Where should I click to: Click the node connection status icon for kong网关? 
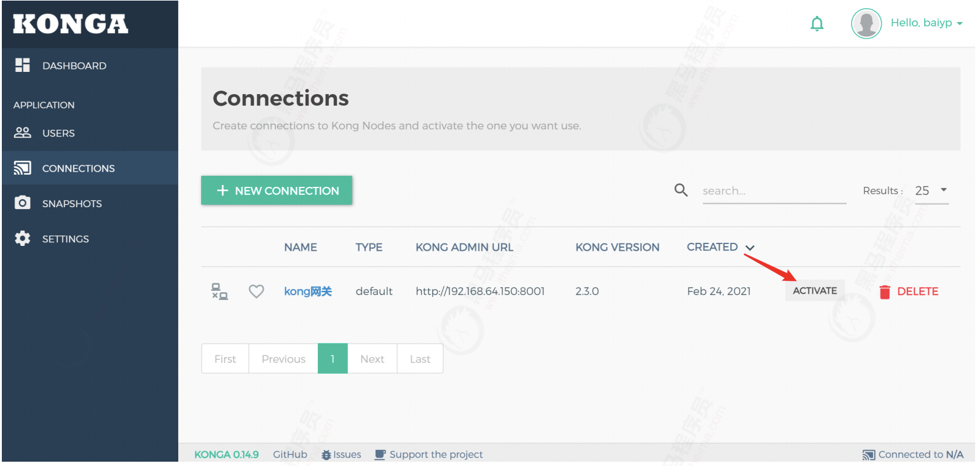(219, 291)
